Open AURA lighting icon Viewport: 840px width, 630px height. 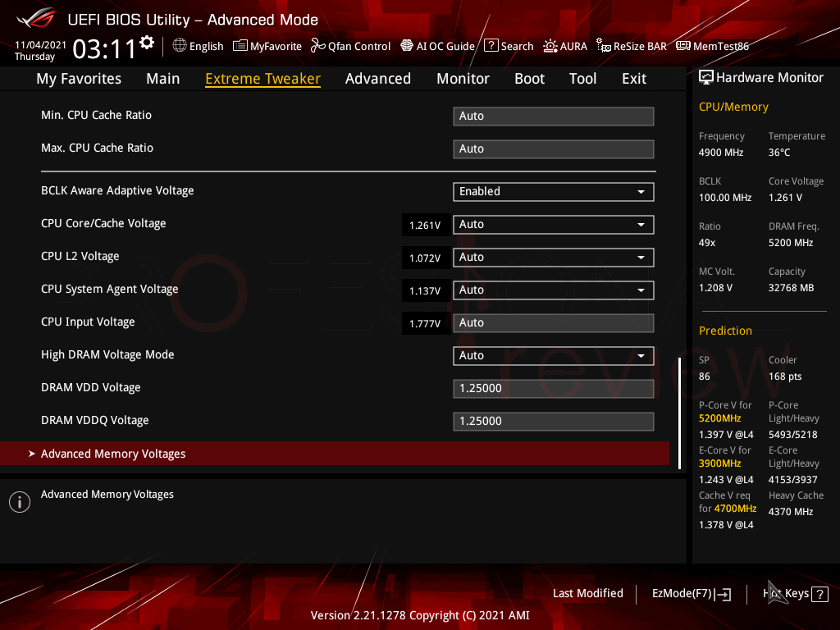(550, 46)
